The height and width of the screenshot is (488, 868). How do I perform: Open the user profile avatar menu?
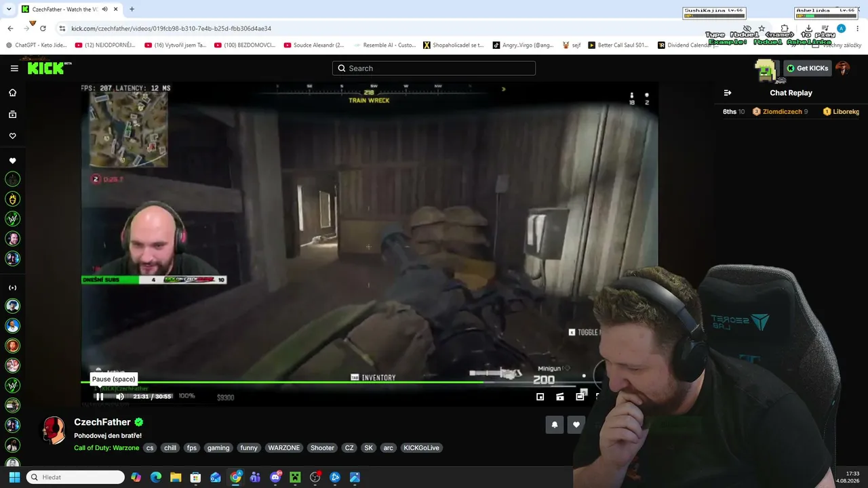[x=843, y=68]
